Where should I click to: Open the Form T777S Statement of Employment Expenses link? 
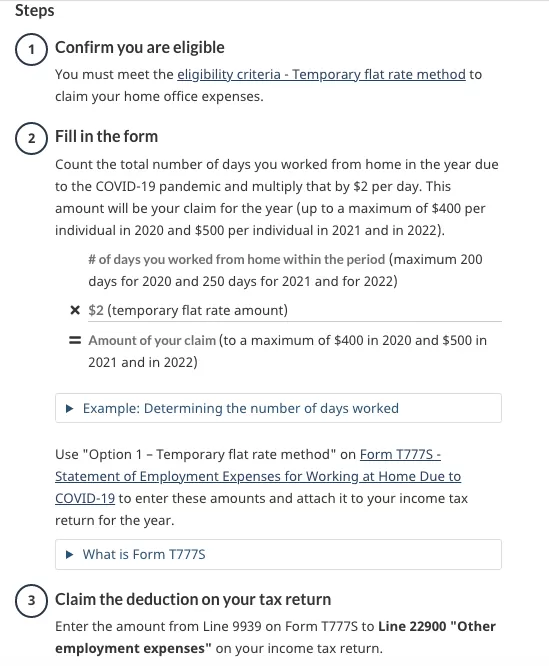tap(258, 477)
